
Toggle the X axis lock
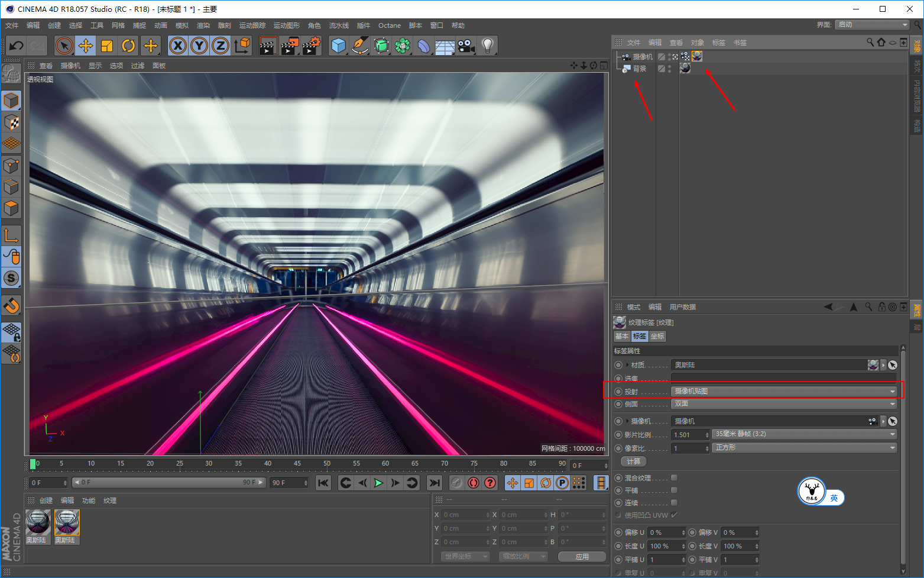178,46
